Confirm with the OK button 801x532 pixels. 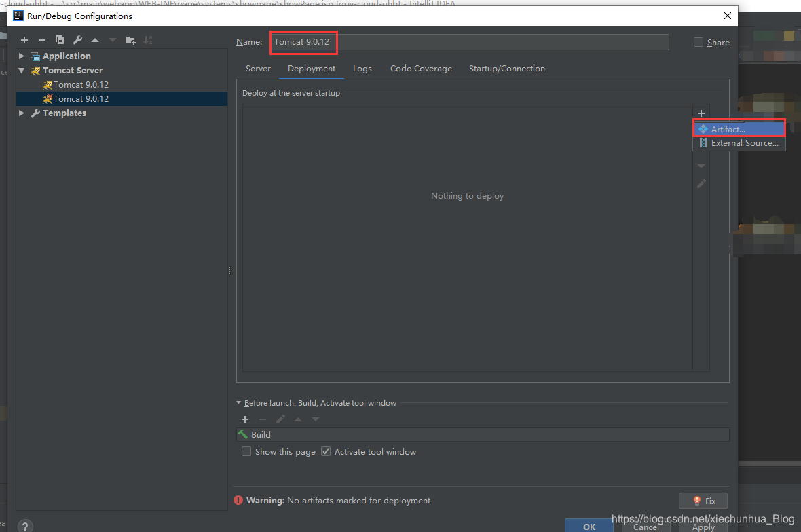[589, 526]
